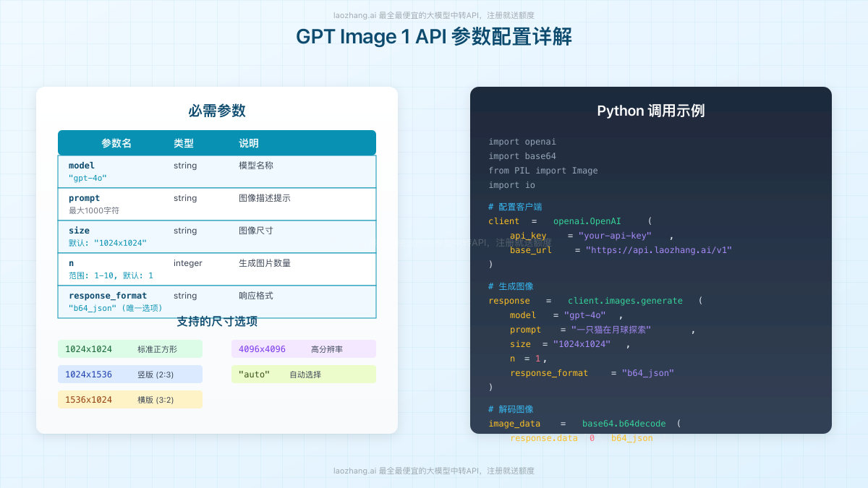The width and height of the screenshot is (868, 488).
Task: Click the "支持的尺寸选项" heading
Action: (217, 321)
